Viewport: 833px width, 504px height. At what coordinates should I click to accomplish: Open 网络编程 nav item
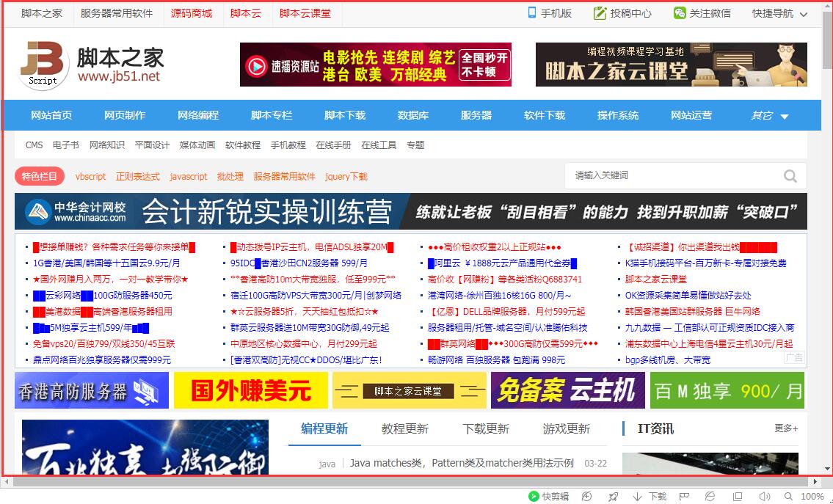(x=198, y=115)
